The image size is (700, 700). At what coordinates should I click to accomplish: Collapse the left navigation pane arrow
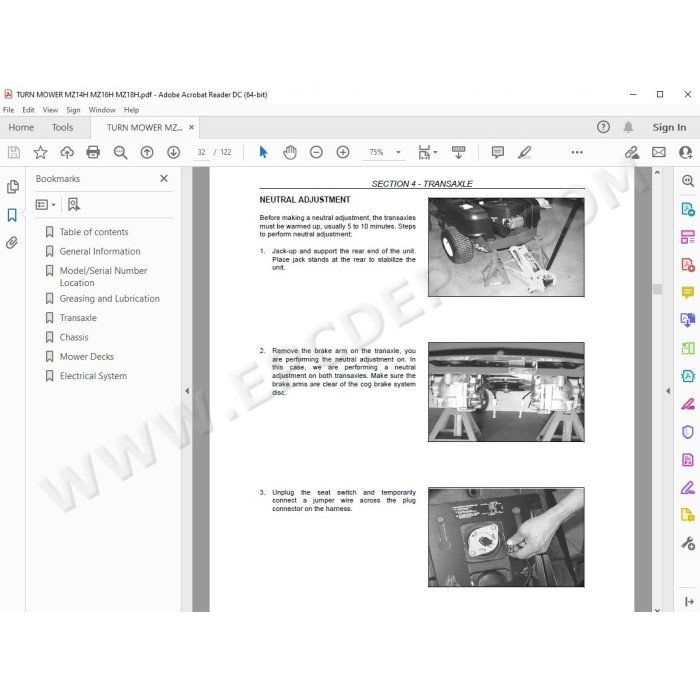point(187,391)
